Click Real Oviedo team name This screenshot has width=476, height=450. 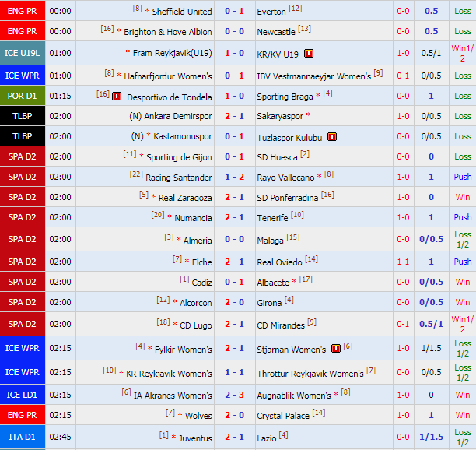coord(279,262)
